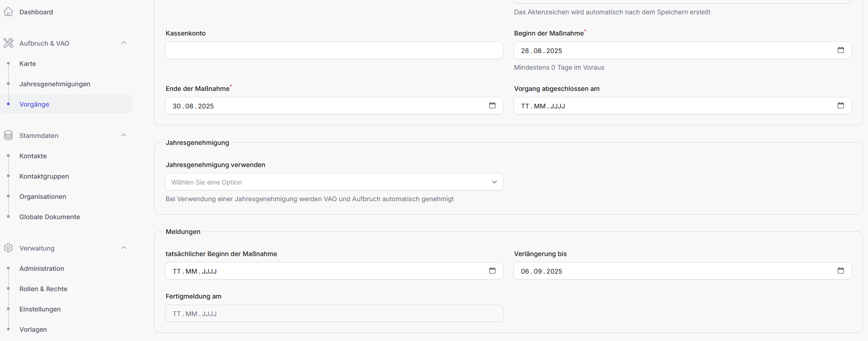
Task: Click the Aufbruch & VAO tools icon
Action: (x=8, y=43)
